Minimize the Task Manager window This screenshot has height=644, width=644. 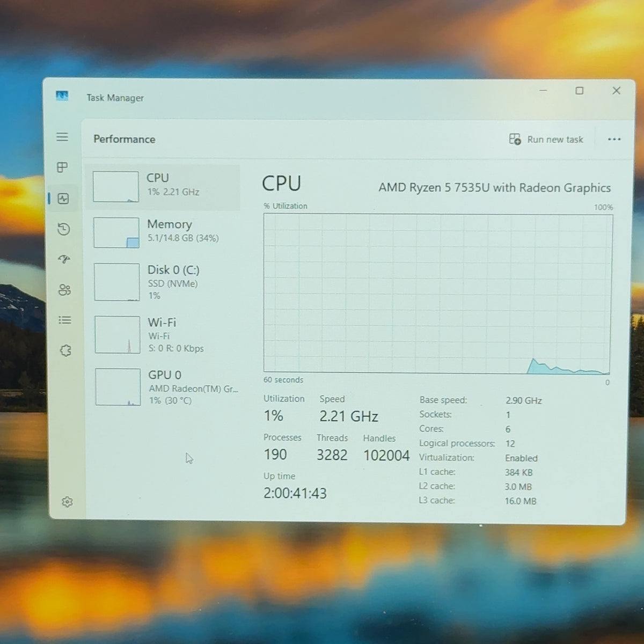point(543,91)
